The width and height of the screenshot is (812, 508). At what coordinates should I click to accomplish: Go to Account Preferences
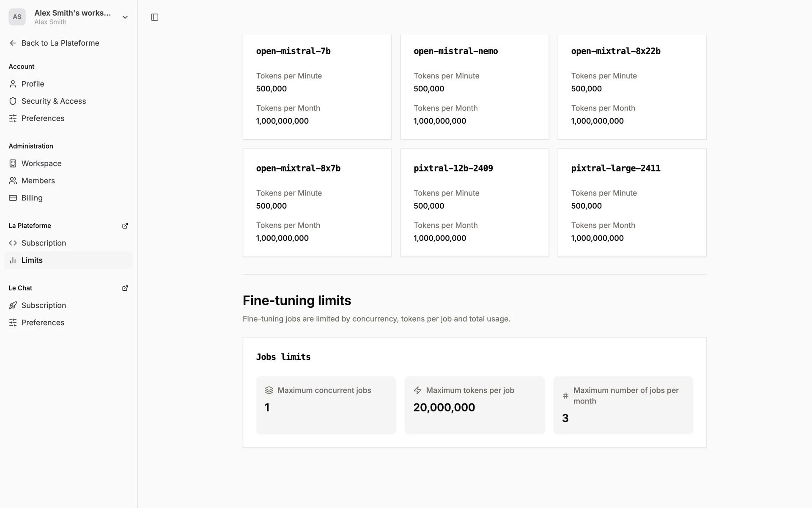point(43,119)
